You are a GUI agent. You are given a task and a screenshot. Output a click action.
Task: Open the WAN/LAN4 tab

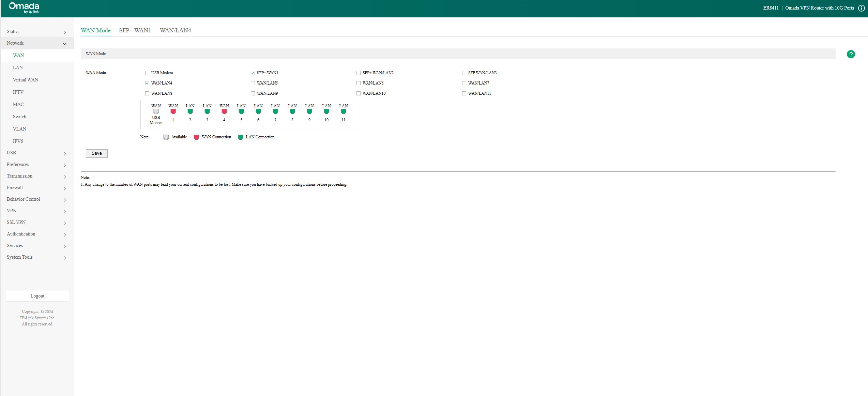(x=175, y=30)
